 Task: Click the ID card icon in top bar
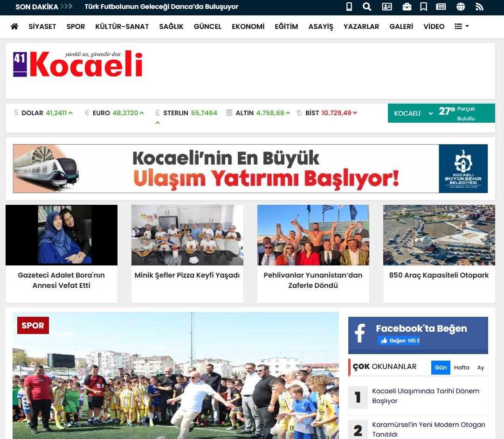(387, 7)
